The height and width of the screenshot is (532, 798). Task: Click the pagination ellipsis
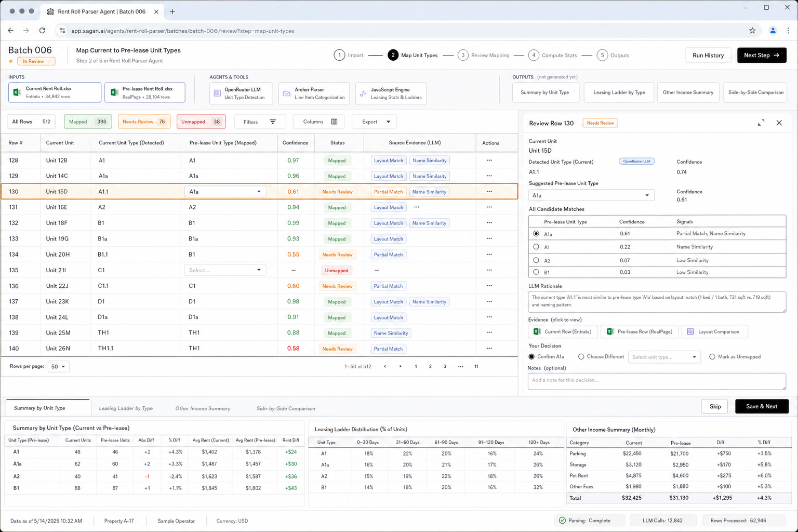(460, 366)
